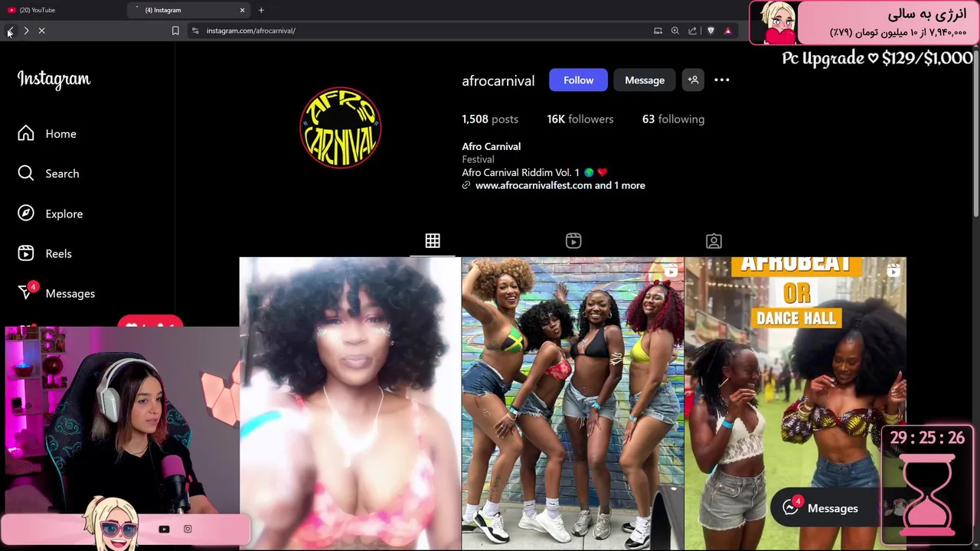The width and height of the screenshot is (980, 551).
Task: Go forward in browser history
Action: (26, 31)
